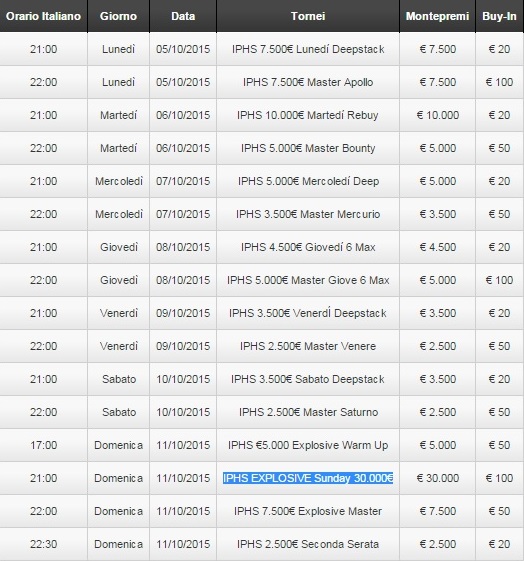Select IPHS 10.000€ Martedí Rebuy tournament
This screenshot has width=524, height=561.
(x=308, y=115)
